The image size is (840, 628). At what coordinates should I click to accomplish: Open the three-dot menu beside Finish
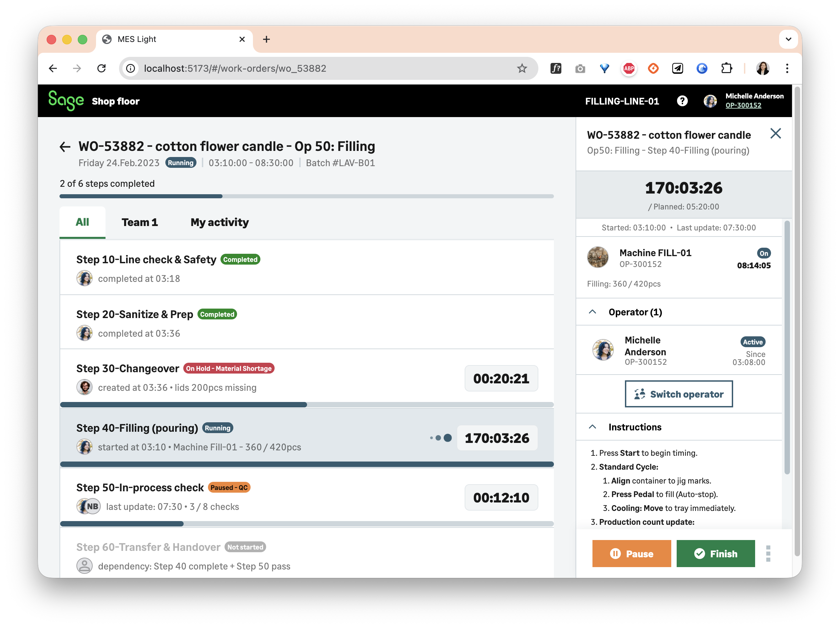pyautogui.click(x=768, y=554)
